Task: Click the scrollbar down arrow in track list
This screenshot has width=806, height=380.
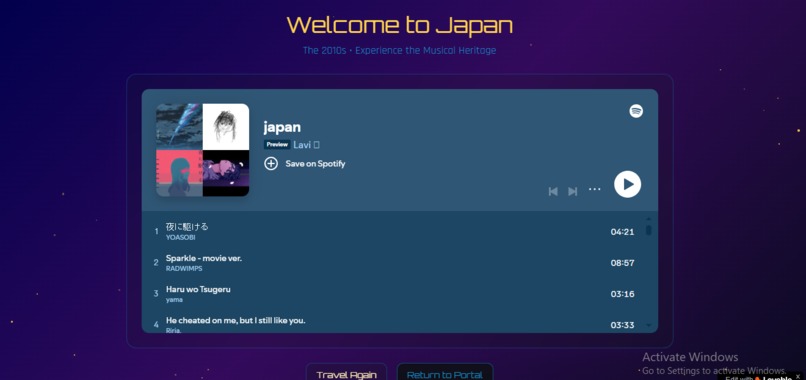Action: pyautogui.click(x=648, y=325)
